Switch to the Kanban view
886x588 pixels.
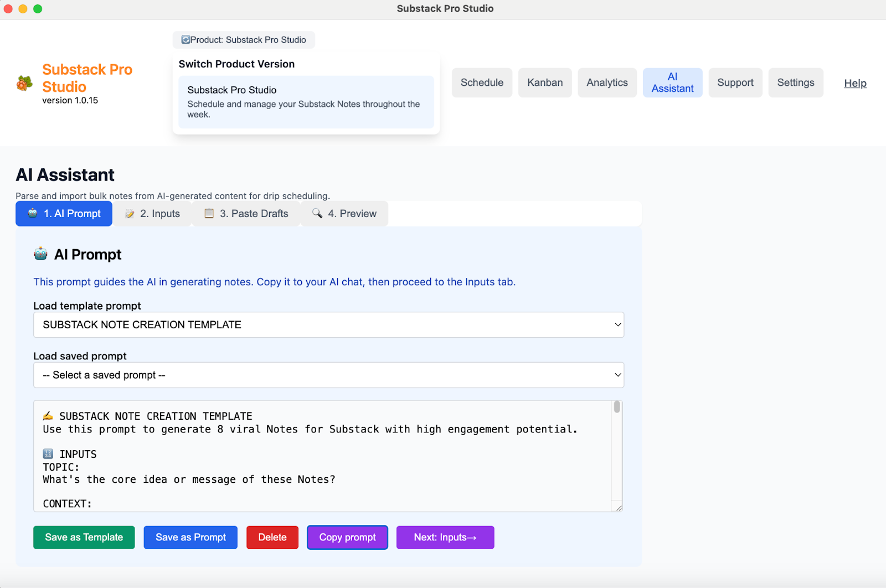545,82
